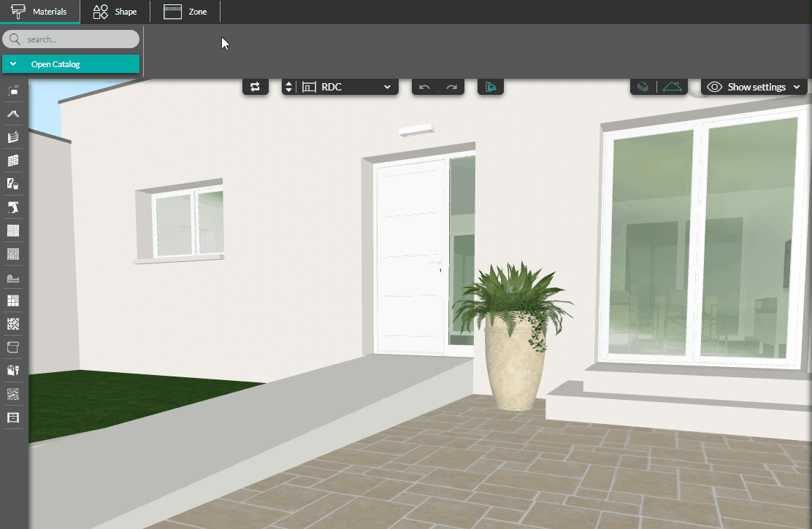
Task: Switch to the Shape tab
Action: click(x=115, y=12)
